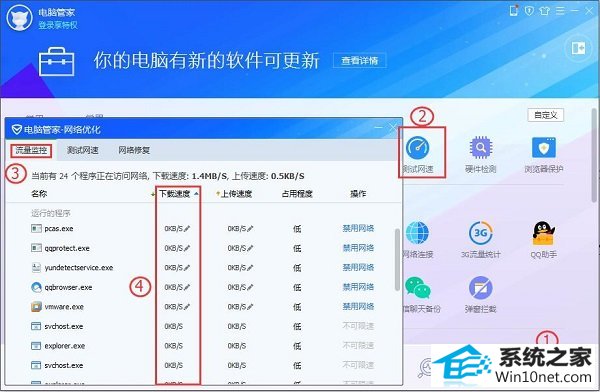Image resolution: width=600 pixels, height=392 pixels.
Task: Edit upload limit pencil for vmware.exe
Action: 250,307
